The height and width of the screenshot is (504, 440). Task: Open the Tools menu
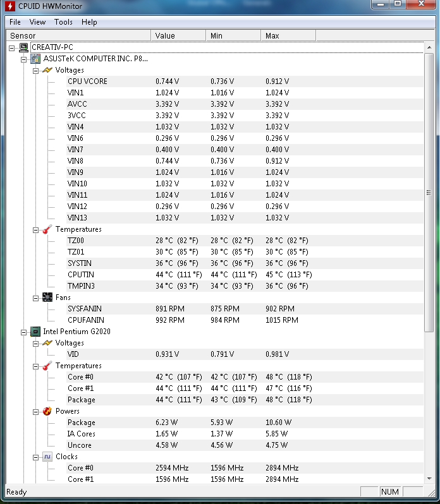coord(63,22)
